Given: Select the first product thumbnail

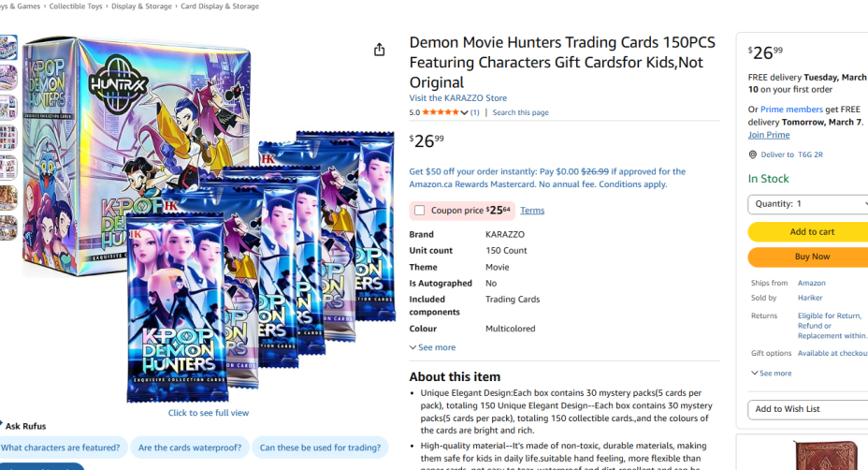Looking at the screenshot, I should click(x=8, y=47).
